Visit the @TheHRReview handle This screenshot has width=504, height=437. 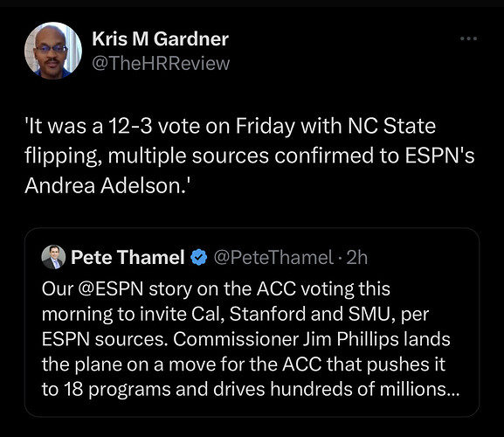161,63
